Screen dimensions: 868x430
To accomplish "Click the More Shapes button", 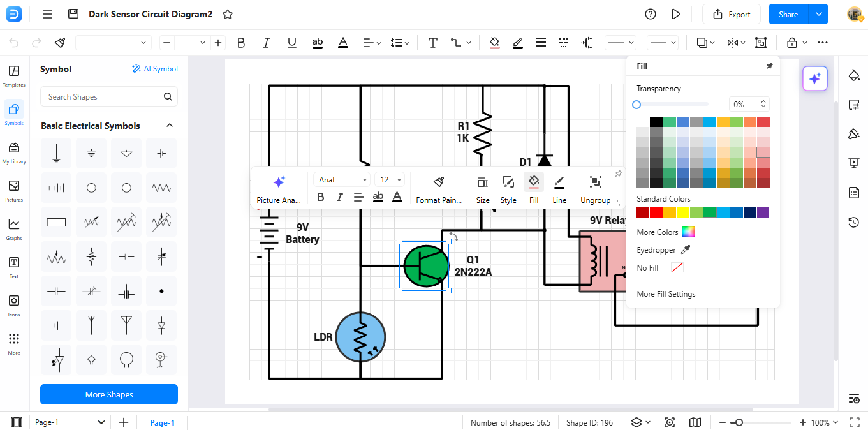I will (109, 394).
